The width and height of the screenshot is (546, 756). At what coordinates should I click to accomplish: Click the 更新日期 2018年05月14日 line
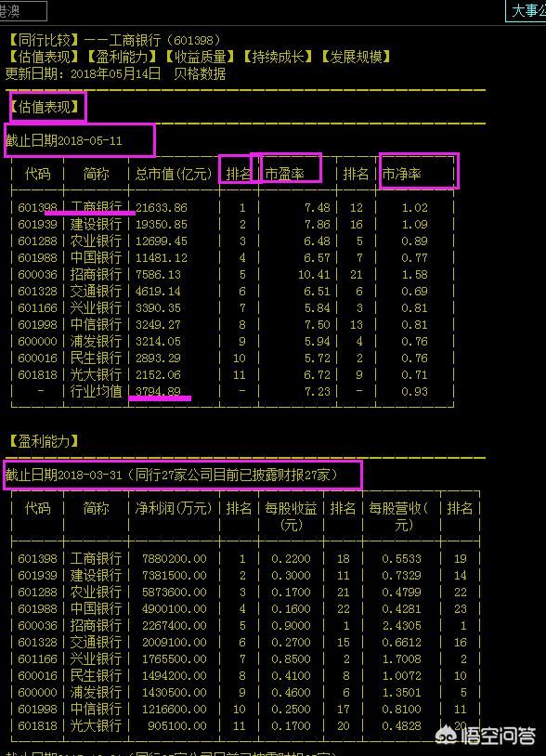pos(116,73)
